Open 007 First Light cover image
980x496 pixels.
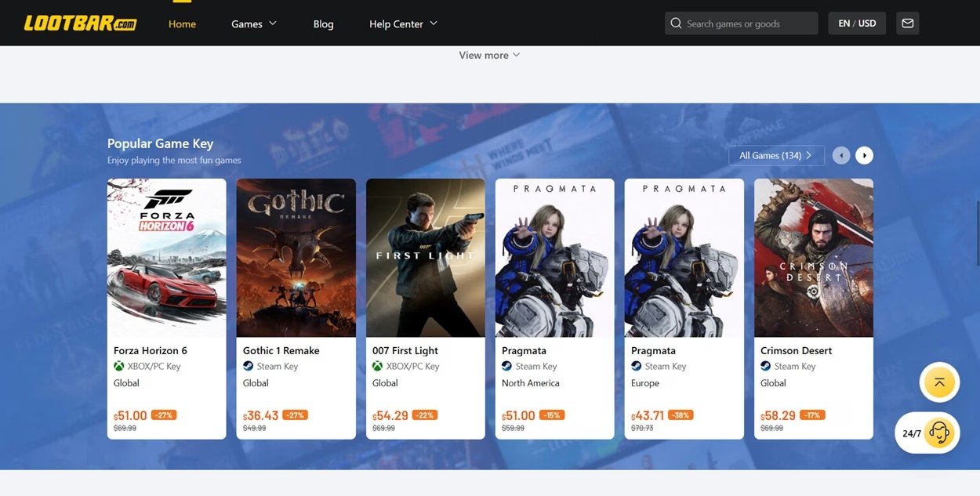(x=426, y=258)
